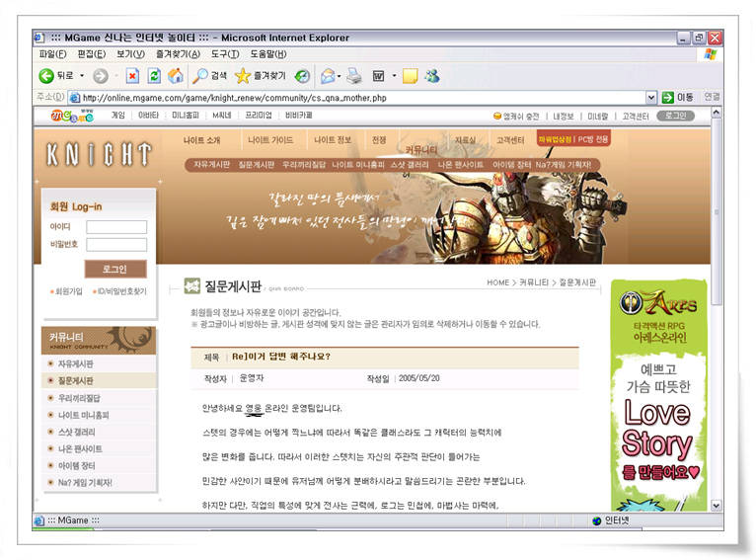The image size is (756, 560).
Task: Open 나이트 미니홈피 in the left menu
Action: pyautogui.click(x=84, y=415)
